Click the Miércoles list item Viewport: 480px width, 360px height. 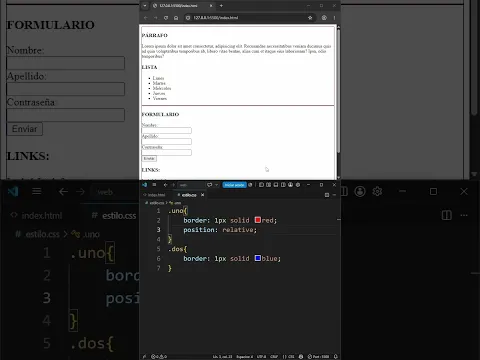162,88
